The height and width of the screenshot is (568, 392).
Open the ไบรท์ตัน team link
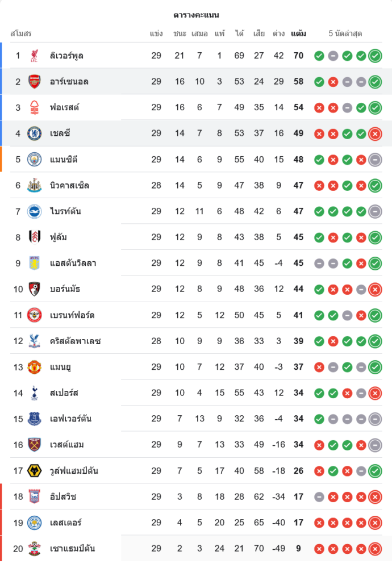[x=65, y=211]
